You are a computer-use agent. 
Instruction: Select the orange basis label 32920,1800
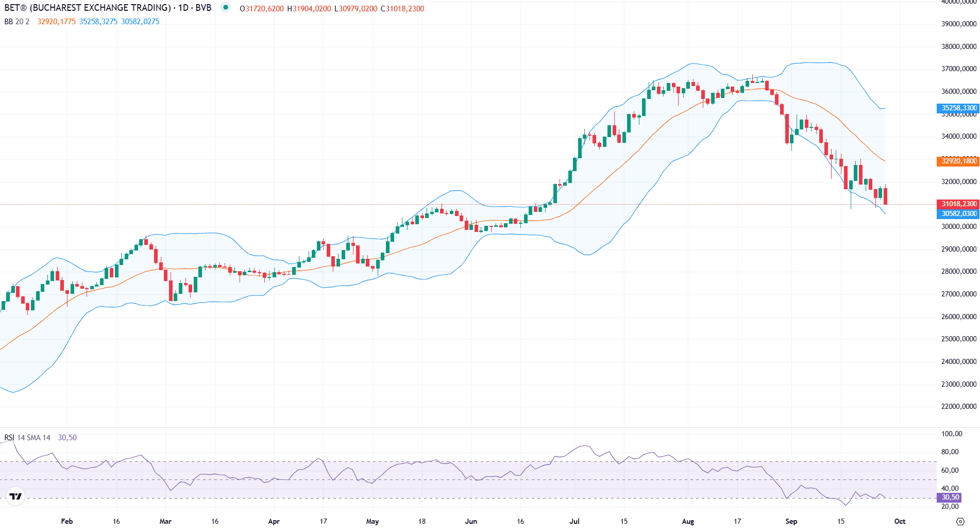[958, 161]
